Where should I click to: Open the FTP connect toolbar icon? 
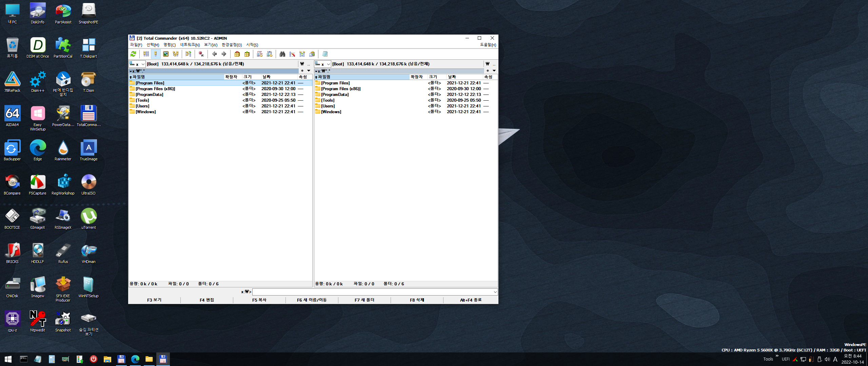click(260, 54)
